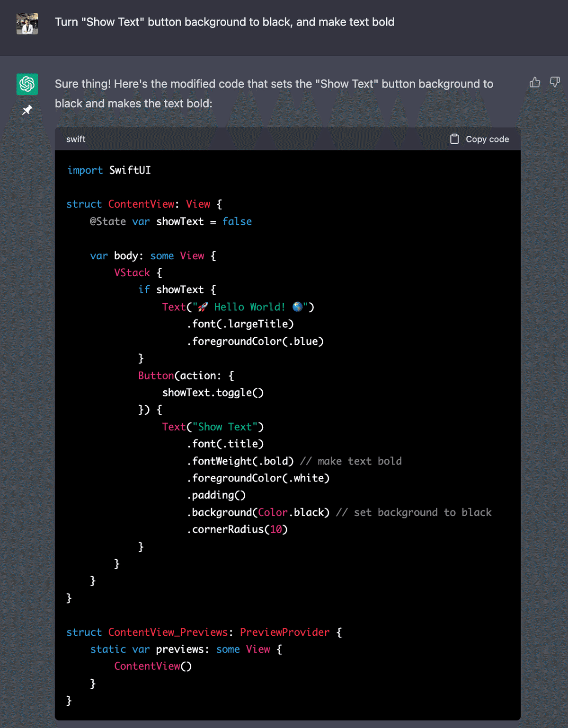Click the '.font(.title)' line
Viewport: 568px width, 728px height.
click(225, 444)
